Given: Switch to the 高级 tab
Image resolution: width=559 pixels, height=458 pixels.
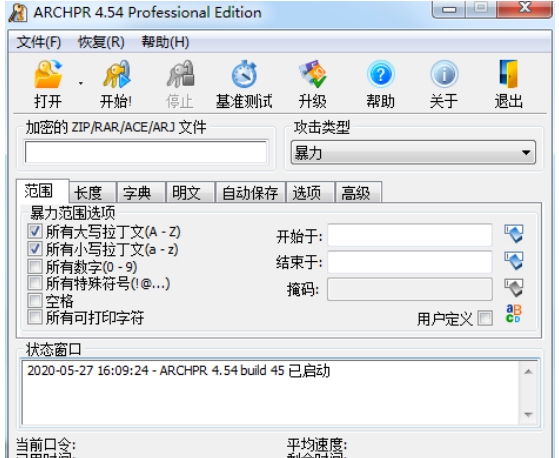Looking at the screenshot, I should pyautogui.click(x=358, y=193).
